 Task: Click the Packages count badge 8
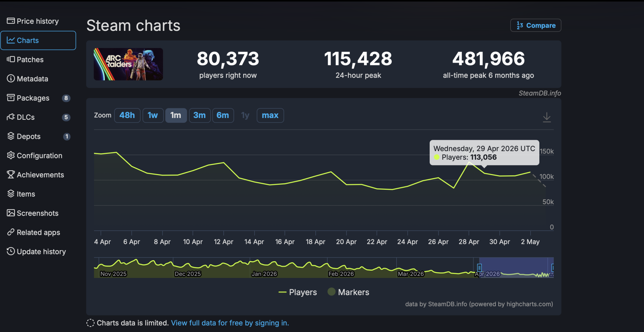tap(66, 98)
